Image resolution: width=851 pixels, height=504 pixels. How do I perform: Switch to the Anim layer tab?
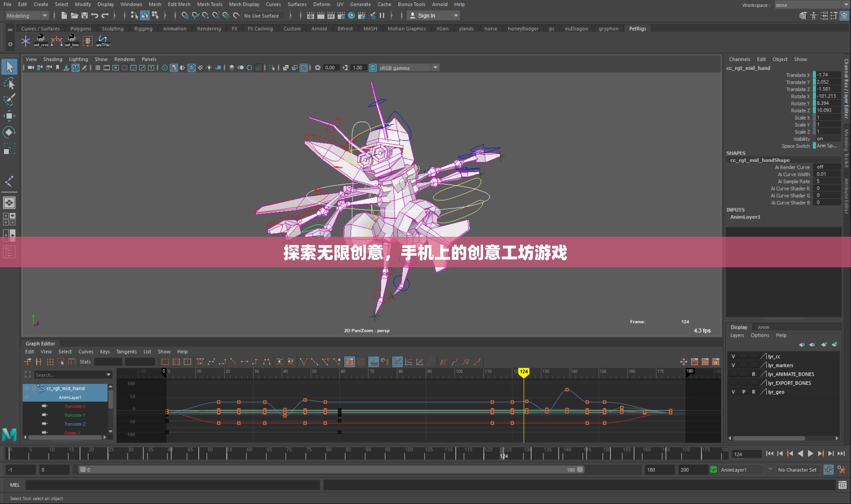763,327
